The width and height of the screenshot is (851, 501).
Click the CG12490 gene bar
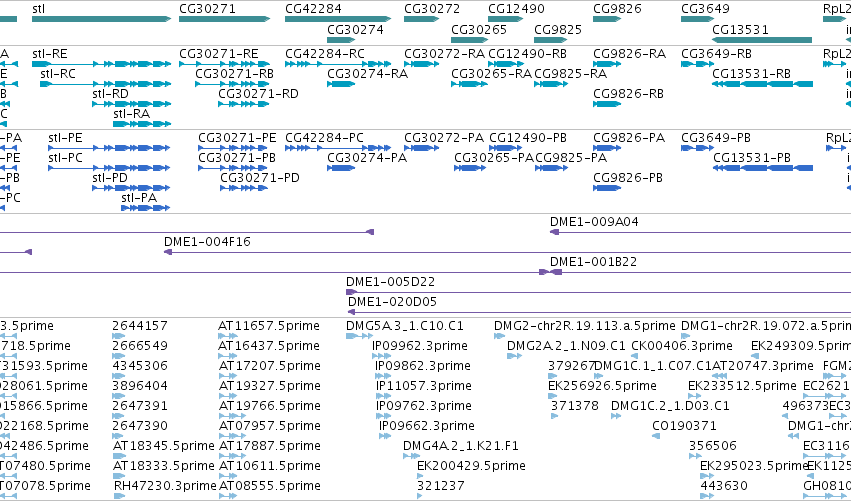505,19
